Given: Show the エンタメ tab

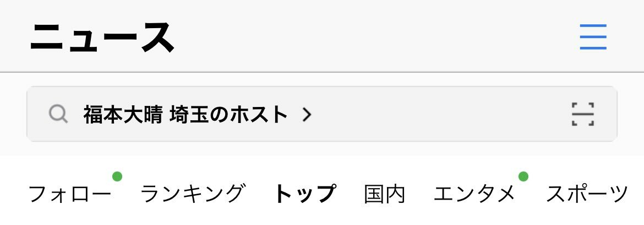Looking at the screenshot, I should [x=474, y=194].
